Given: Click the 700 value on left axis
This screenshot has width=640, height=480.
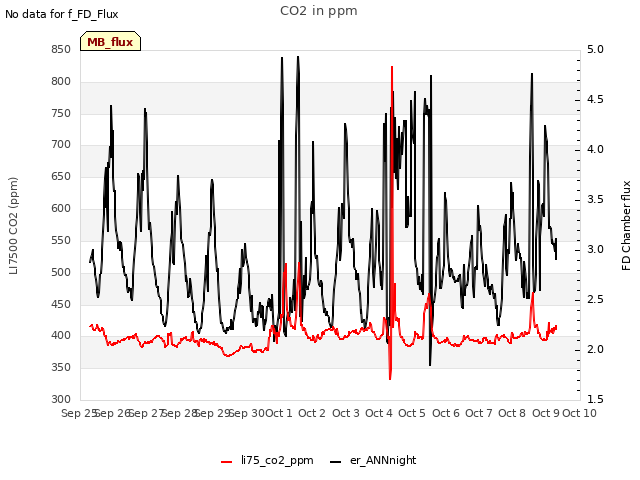Looking at the screenshot, I should pos(61,144).
